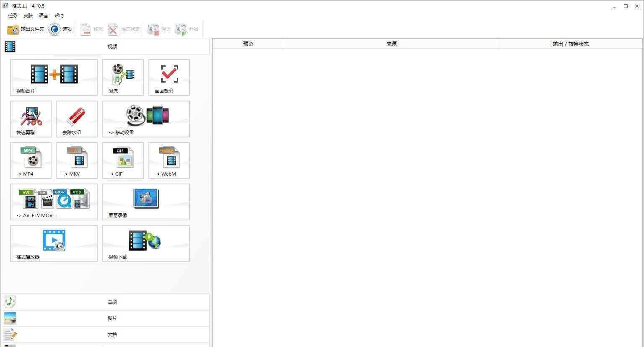Choose the MKV conversion icon
Viewport: 644px width, 347px height.
77,160
